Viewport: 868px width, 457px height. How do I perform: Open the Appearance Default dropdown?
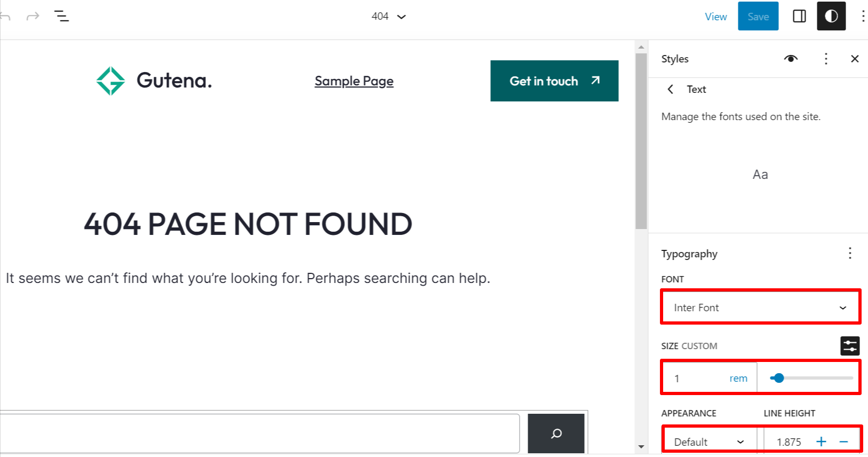709,442
